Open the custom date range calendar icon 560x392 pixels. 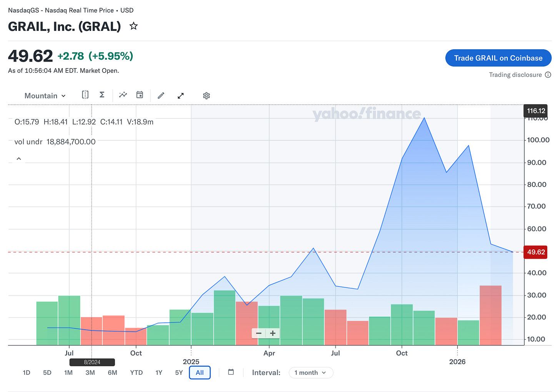click(x=231, y=372)
